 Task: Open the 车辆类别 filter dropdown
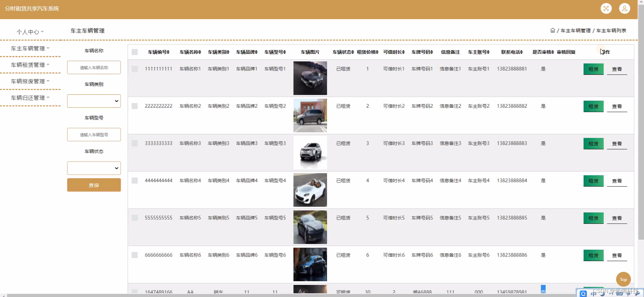(94, 101)
